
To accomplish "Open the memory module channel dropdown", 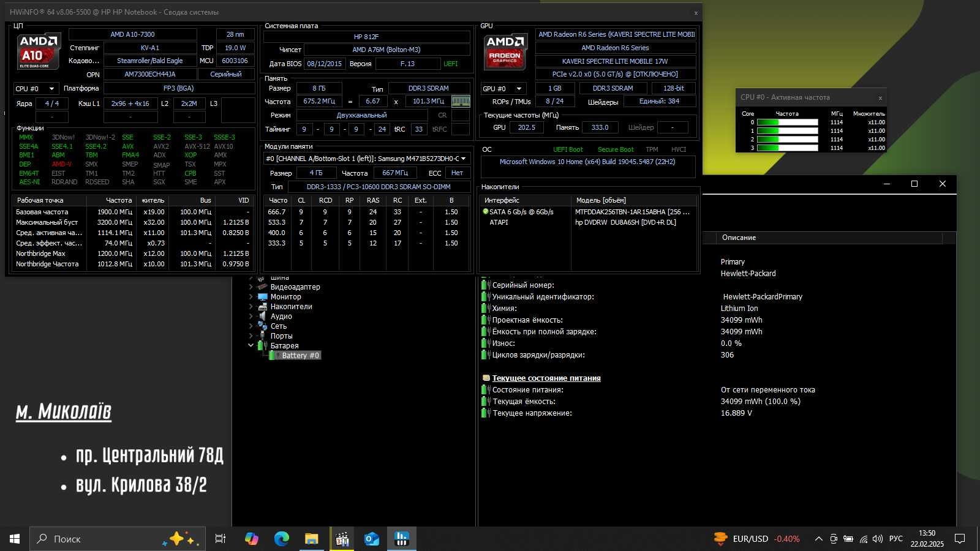I will [367, 159].
